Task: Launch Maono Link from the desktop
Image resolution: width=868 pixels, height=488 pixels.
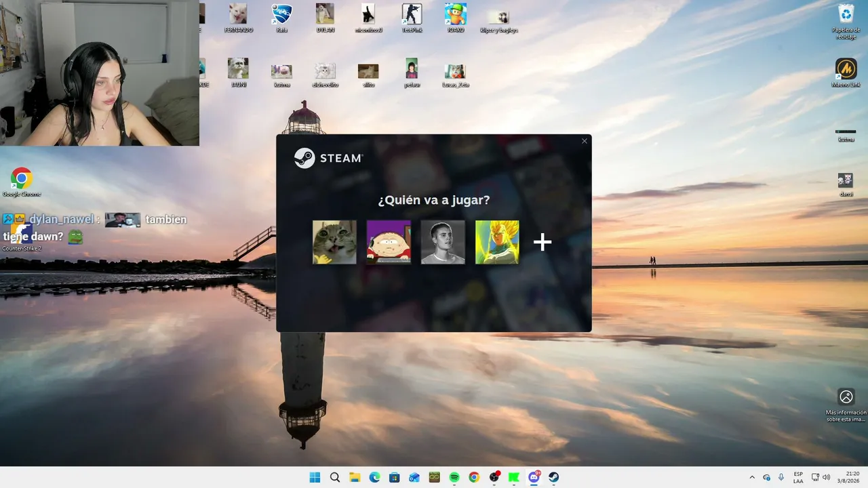Action: pos(846,73)
